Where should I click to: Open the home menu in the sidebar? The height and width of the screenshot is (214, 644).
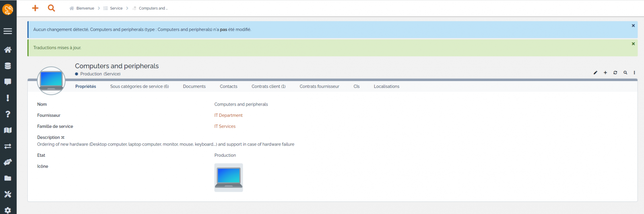tap(8, 50)
